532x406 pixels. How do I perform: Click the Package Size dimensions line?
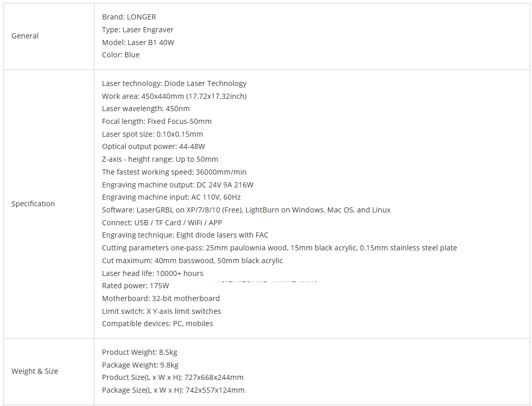[173, 390]
